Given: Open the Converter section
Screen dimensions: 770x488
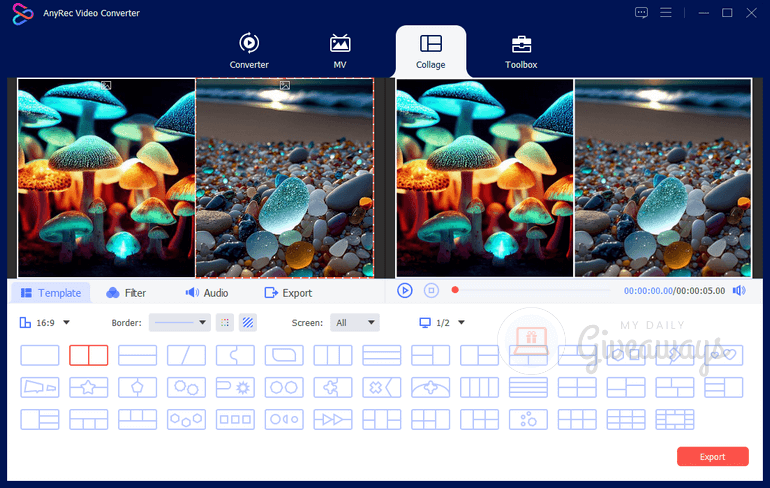Looking at the screenshot, I should click(x=249, y=51).
